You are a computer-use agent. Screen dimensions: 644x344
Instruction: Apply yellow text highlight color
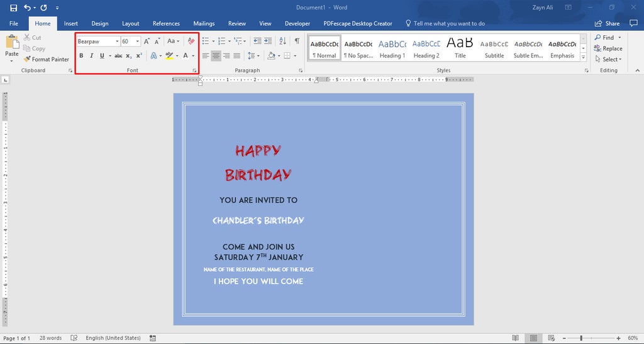point(169,56)
